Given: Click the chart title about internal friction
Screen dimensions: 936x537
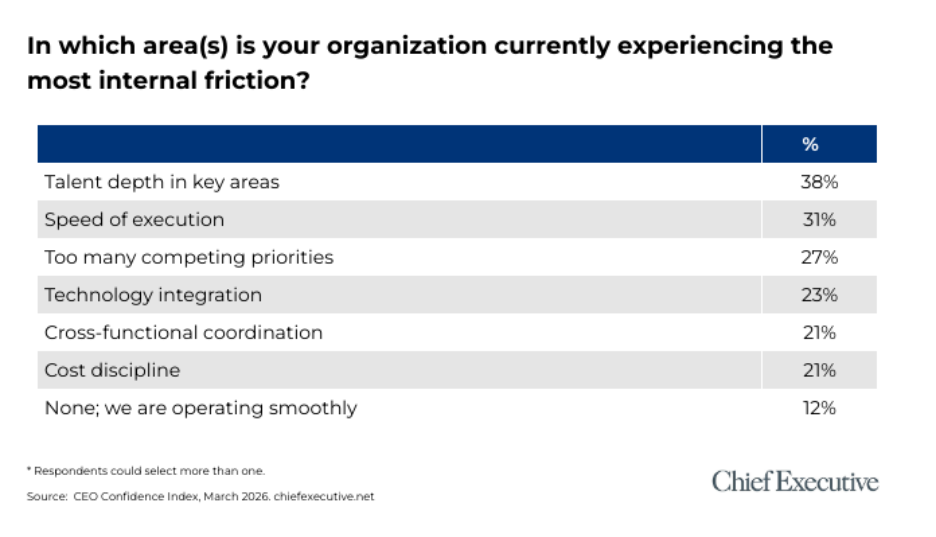Looking at the screenshot, I should 430,63.
